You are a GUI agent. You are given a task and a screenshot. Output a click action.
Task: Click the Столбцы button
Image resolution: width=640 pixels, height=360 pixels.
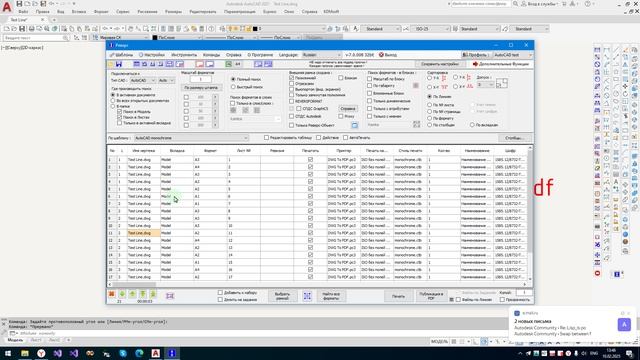click(x=514, y=138)
